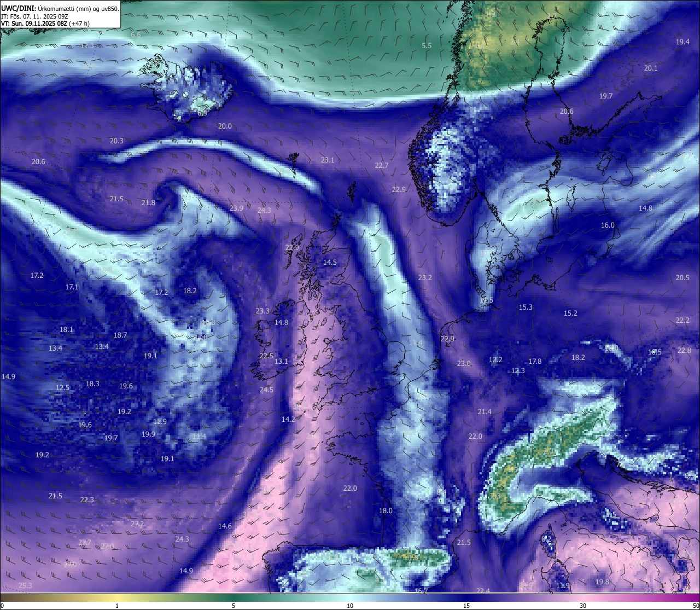Click the 10 label on the colour scale
This screenshot has width=700, height=610.
click(x=350, y=606)
